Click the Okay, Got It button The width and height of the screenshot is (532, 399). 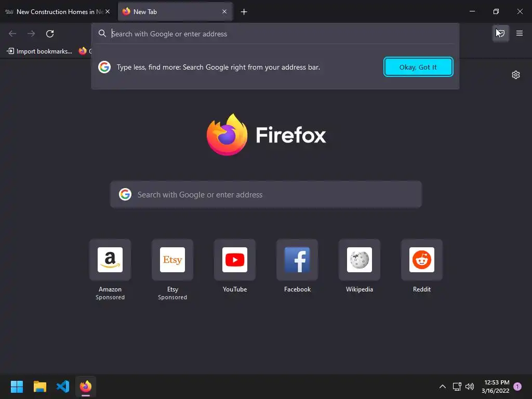(x=418, y=67)
